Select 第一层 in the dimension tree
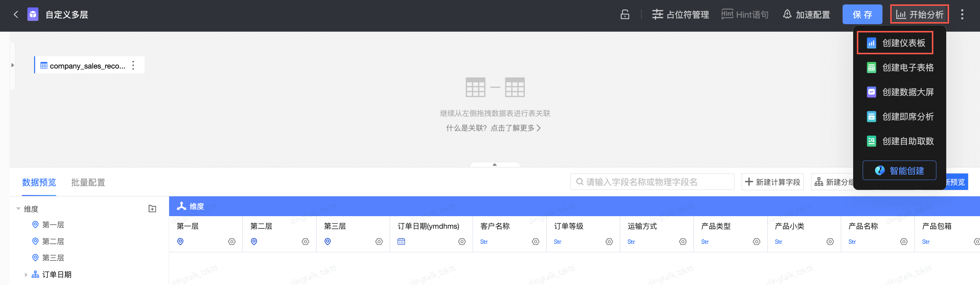Viewport: 980px width, 285px height. (53, 225)
